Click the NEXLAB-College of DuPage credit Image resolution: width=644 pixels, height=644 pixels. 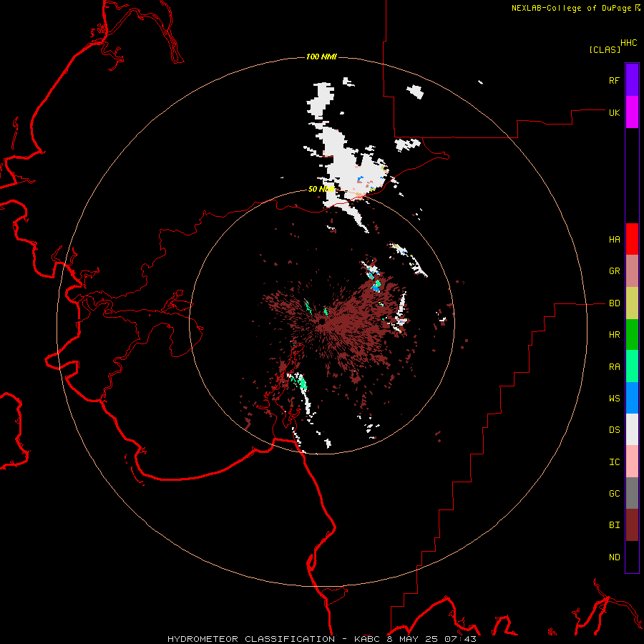(x=571, y=8)
